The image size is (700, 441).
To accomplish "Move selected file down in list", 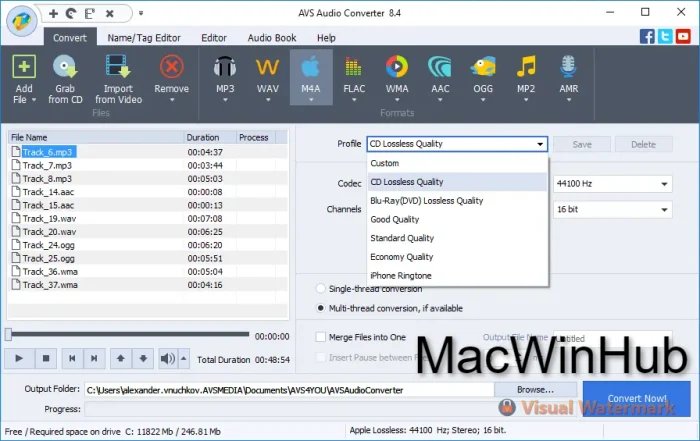I will pyautogui.click(x=143, y=358).
